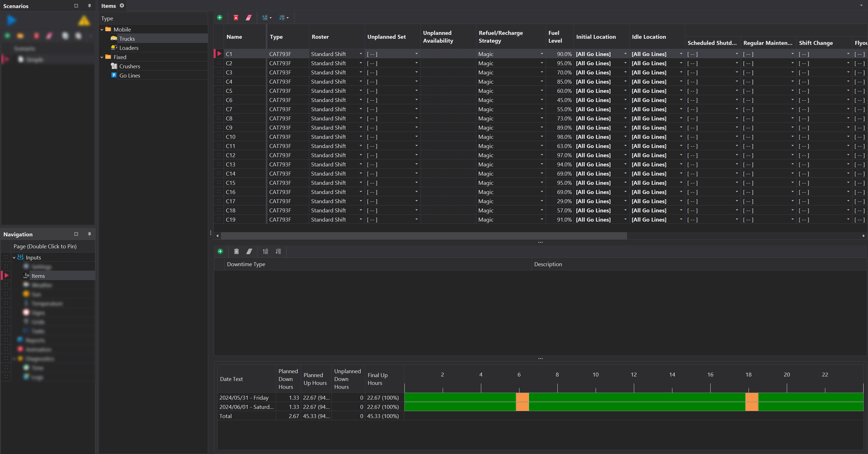Collapse the Inputs node in Navigation
Image resolution: width=868 pixels, height=454 pixels.
click(14, 258)
